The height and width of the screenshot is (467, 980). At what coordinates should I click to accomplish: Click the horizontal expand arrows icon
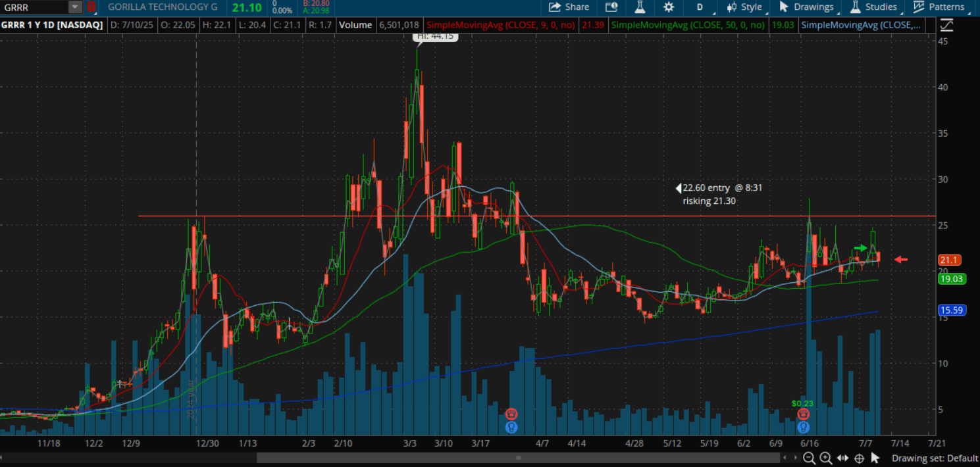842,458
